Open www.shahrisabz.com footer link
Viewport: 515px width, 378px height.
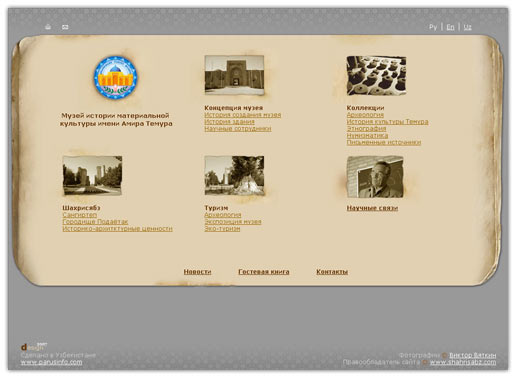tap(463, 362)
